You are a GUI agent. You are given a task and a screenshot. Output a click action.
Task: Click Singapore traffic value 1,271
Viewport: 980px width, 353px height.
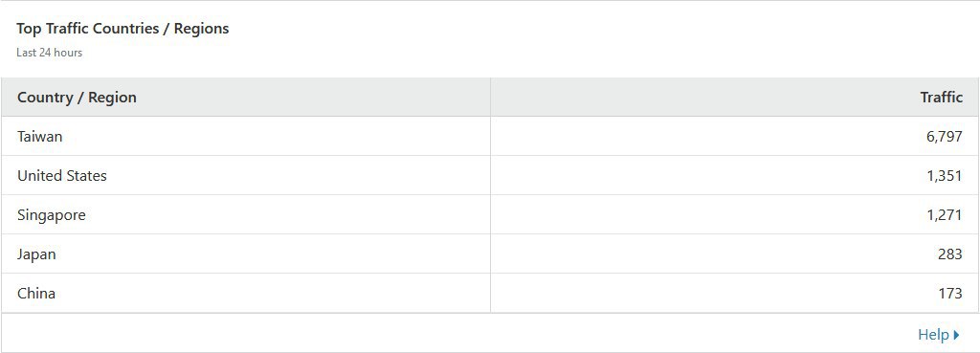[945, 215]
